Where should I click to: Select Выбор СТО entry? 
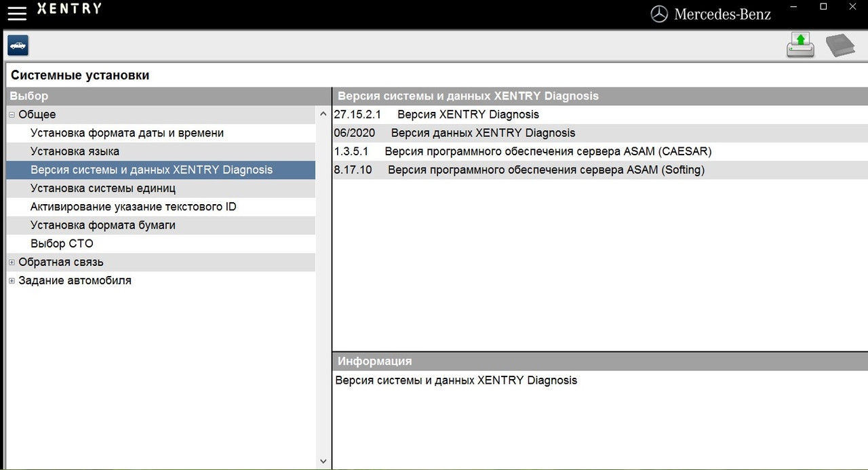[x=161, y=243]
